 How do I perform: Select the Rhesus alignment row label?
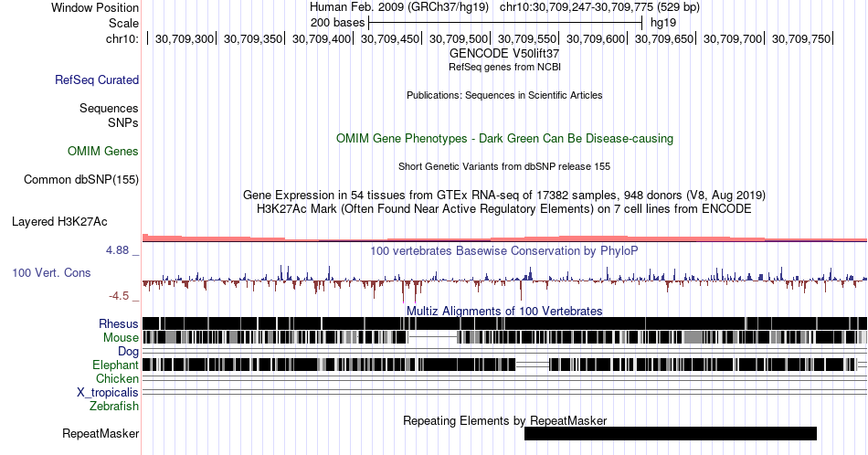(119, 323)
